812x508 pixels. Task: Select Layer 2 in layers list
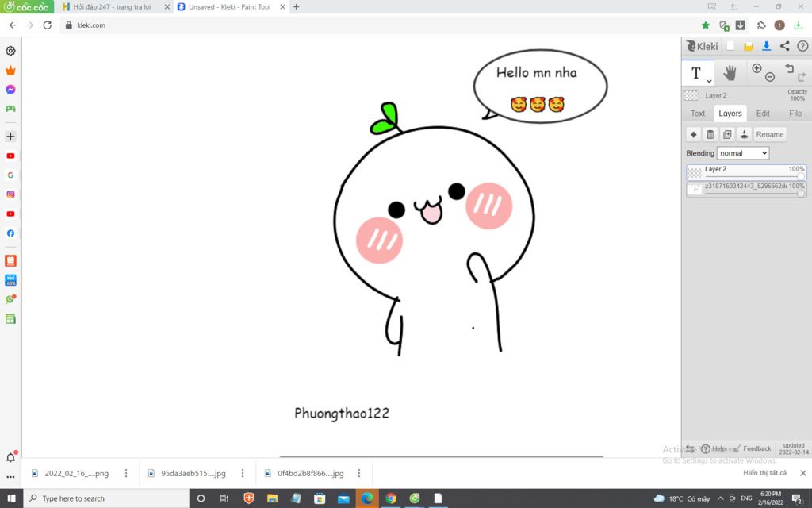pos(746,172)
